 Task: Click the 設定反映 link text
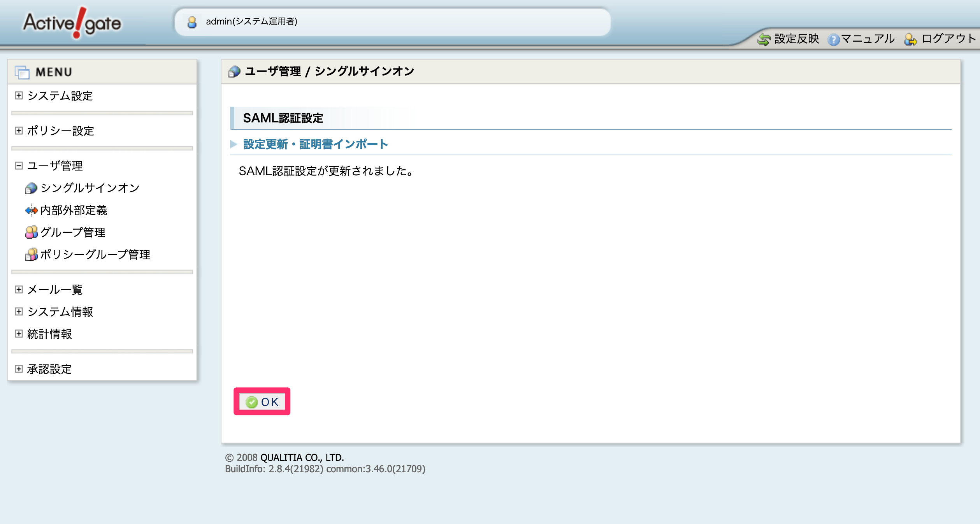point(797,39)
